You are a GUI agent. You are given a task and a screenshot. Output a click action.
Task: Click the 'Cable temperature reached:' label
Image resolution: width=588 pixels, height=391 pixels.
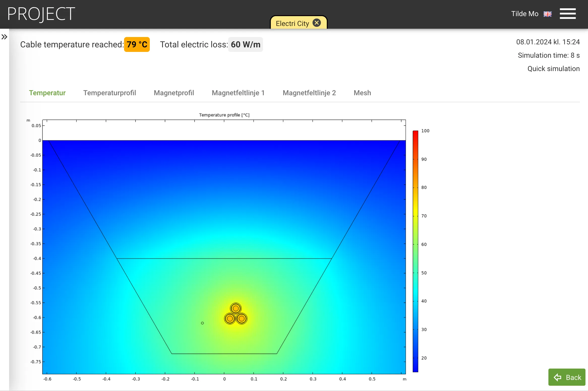[x=72, y=45]
